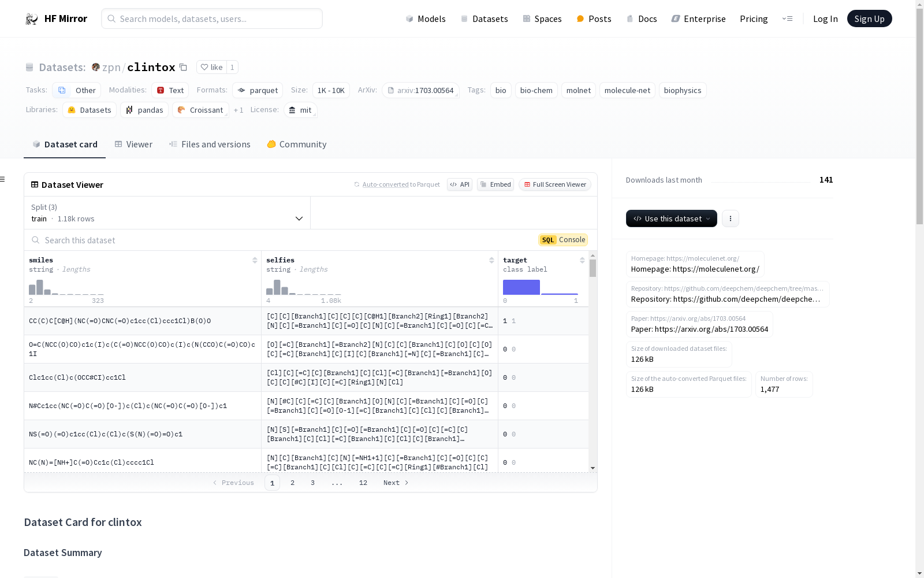
Task: Open the API button in Dataset Viewer
Action: click(x=460, y=184)
